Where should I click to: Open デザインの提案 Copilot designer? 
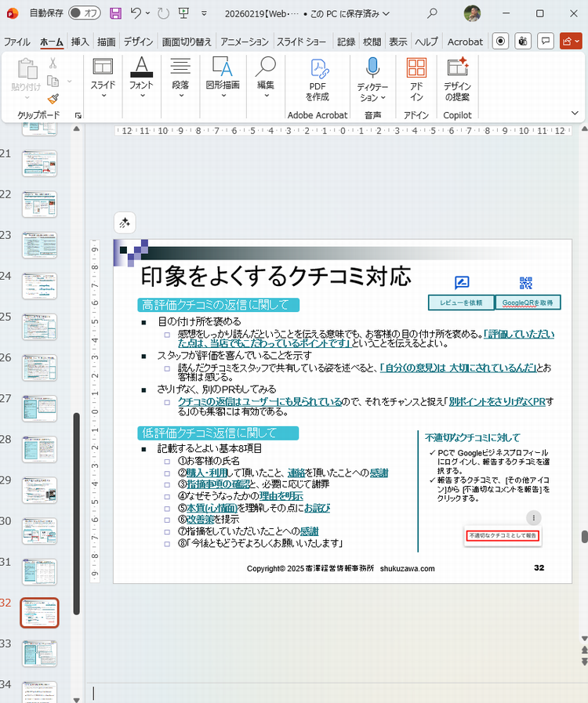(457, 78)
